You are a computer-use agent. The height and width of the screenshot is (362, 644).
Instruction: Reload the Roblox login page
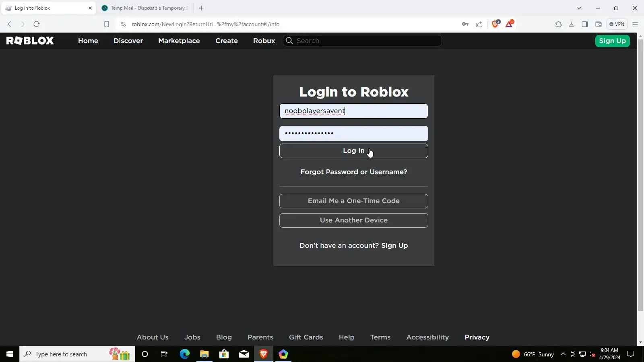(37, 24)
